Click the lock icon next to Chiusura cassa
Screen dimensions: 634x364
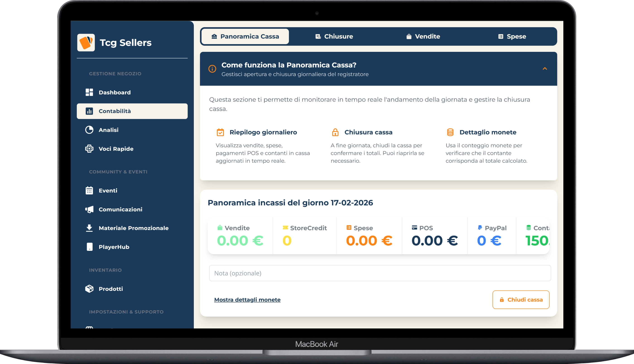pyautogui.click(x=335, y=132)
